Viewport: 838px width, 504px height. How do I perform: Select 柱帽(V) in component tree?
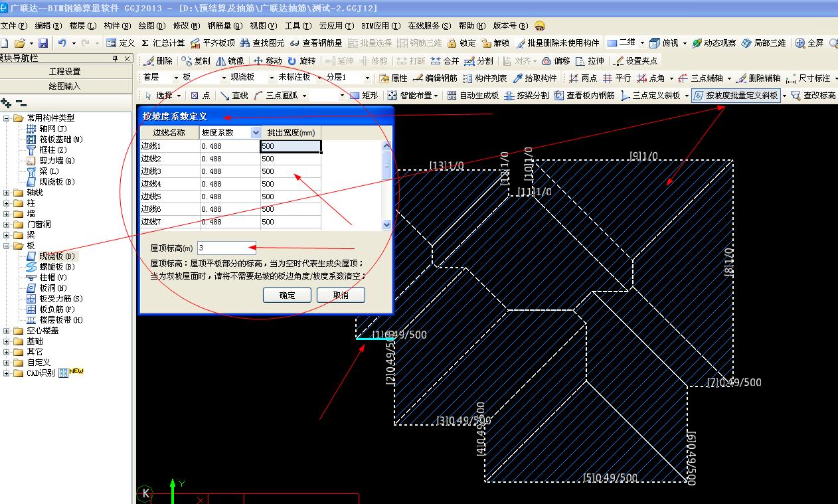[46, 278]
